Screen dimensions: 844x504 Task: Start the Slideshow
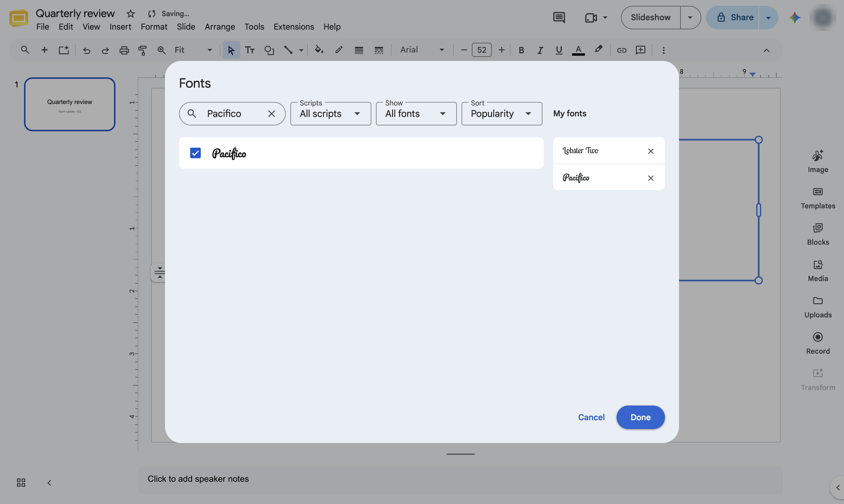[x=650, y=17]
